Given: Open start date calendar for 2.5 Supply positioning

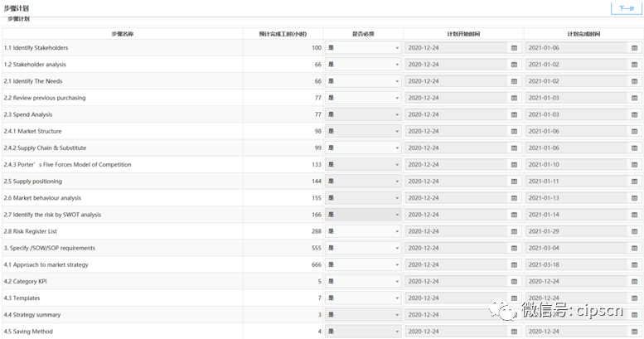Looking at the screenshot, I should pyautogui.click(x=514, y=182).
